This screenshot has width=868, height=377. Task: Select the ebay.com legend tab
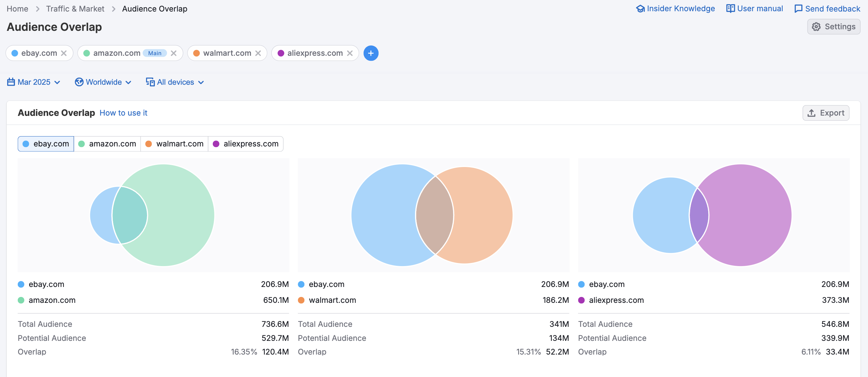click(45, 144)
